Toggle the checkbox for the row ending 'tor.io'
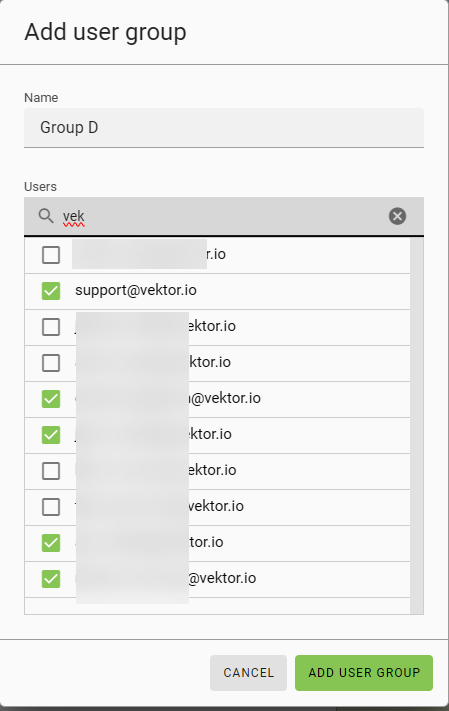 click(x=51, y=543)
